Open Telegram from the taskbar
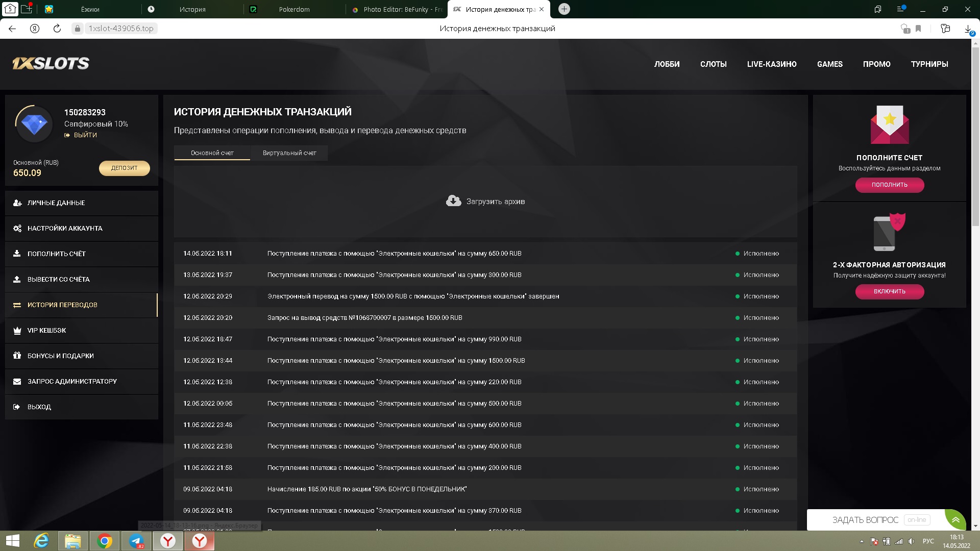Screen dimensions: 980x551 136,541
